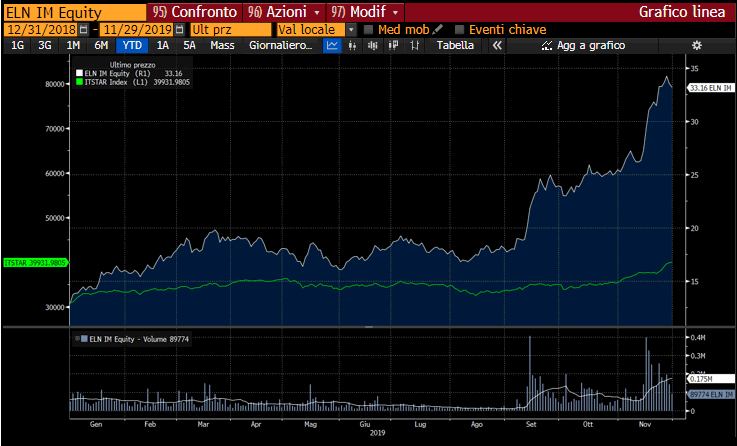737x446 pixels.
Task: Click white ELN IM Equity legend swatch
Action: (78, 73)
